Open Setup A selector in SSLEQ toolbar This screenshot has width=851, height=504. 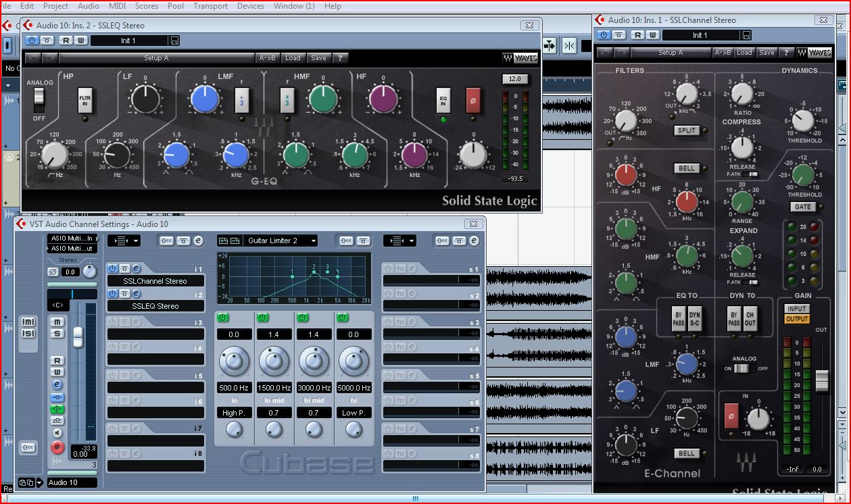tap(156, 58)
